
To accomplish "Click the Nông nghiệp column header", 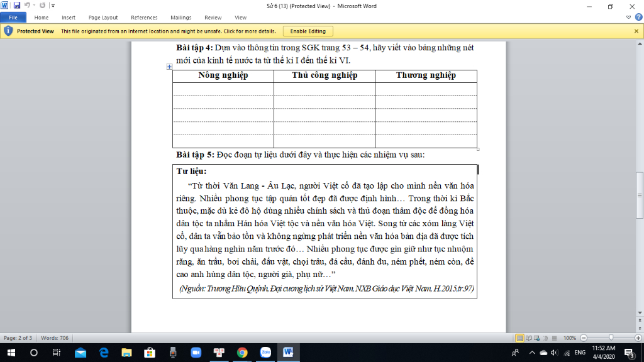I will coord(223,75).
